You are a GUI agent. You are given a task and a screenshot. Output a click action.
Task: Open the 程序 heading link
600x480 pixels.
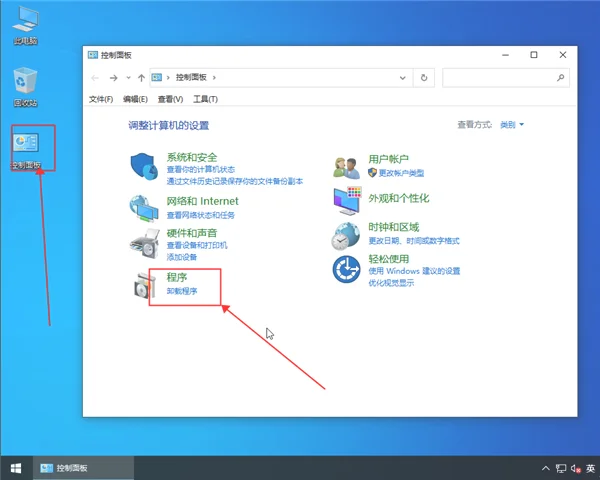pos(176,277)
